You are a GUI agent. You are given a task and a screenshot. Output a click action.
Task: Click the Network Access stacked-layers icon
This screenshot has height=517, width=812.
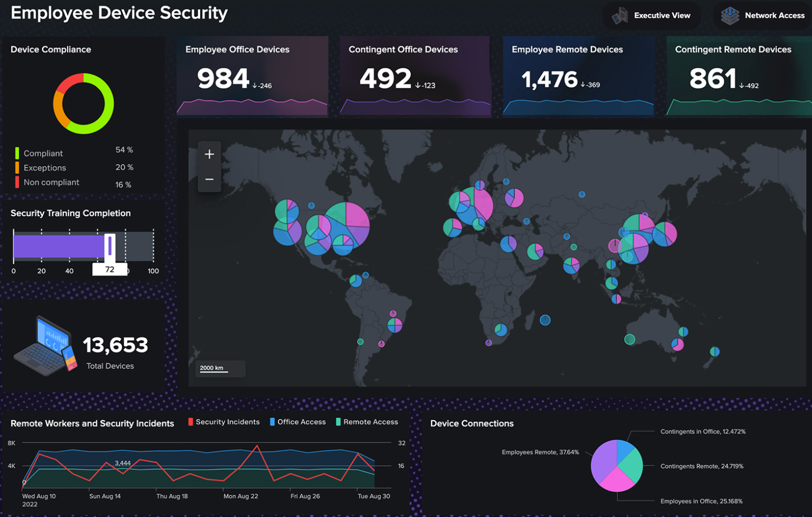pos(730,15)
